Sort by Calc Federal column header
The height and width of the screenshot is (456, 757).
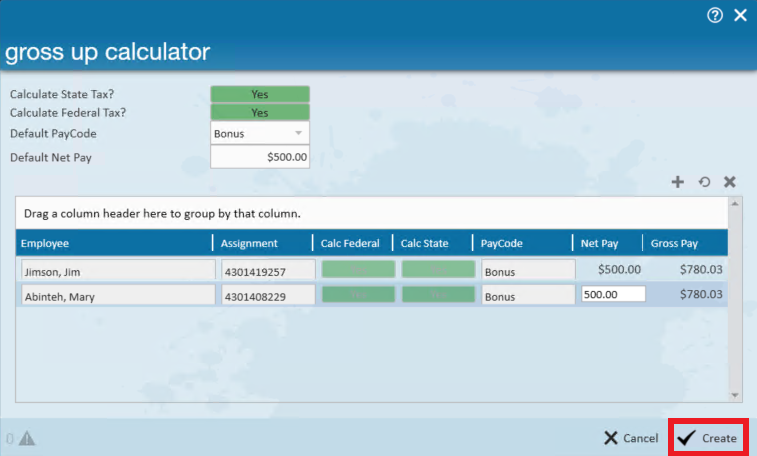coord(352,243)
